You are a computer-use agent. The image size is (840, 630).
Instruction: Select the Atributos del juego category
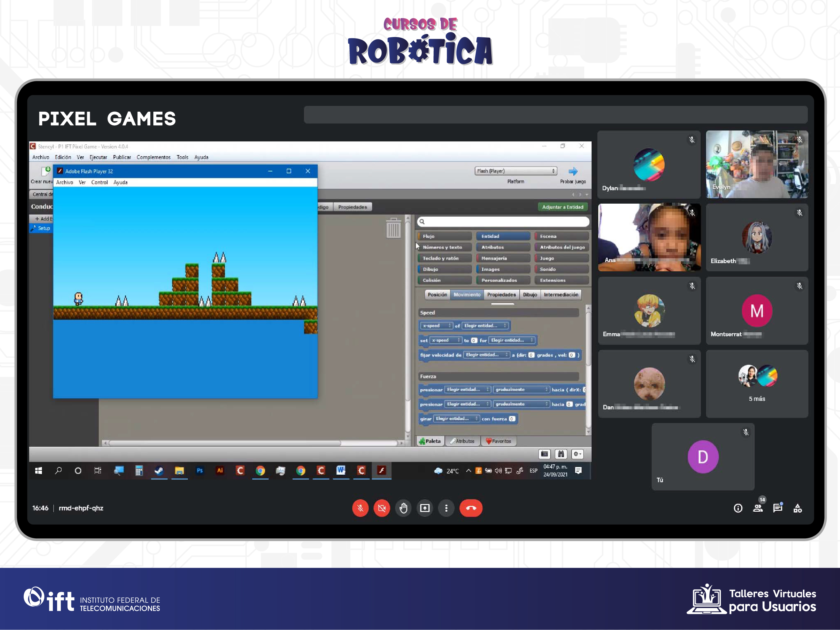pos(562,247)
